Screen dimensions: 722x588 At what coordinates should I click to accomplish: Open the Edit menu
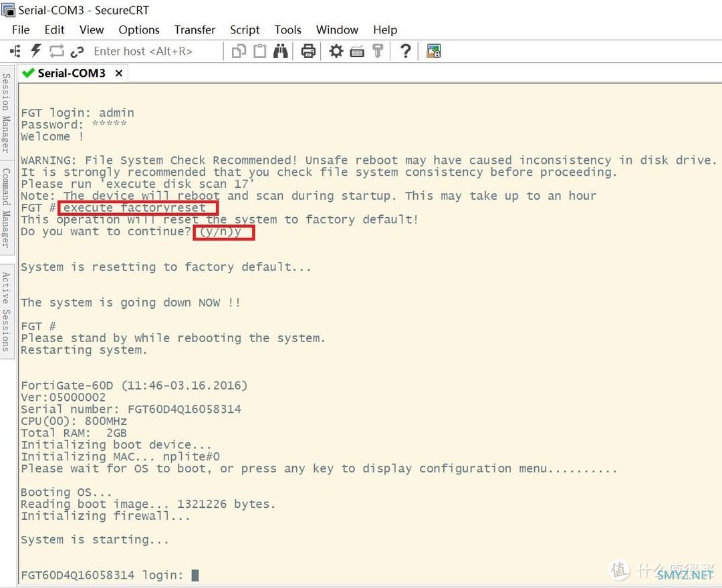54,30
